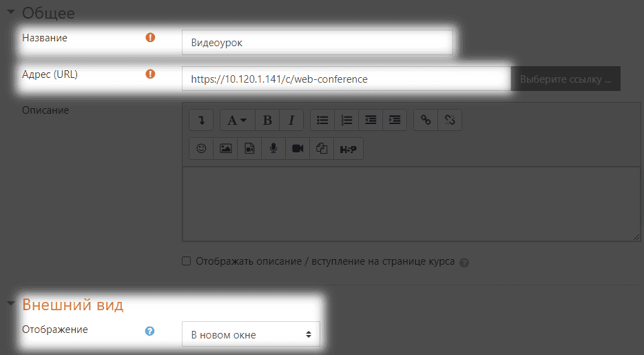Toggle the editor's advanced toolbar buttons
Viewport: 644px width, 355px height.
(x=201, y=120)
